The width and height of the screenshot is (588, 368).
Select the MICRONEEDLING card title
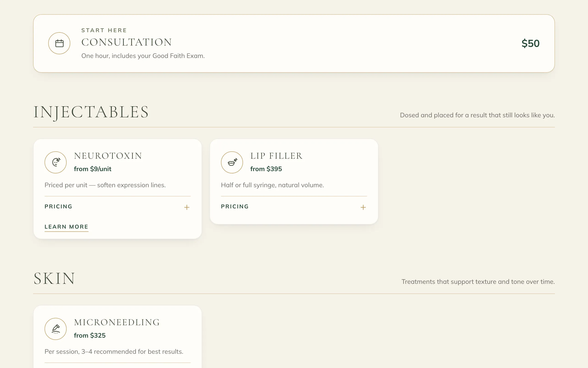pos(117,322)
